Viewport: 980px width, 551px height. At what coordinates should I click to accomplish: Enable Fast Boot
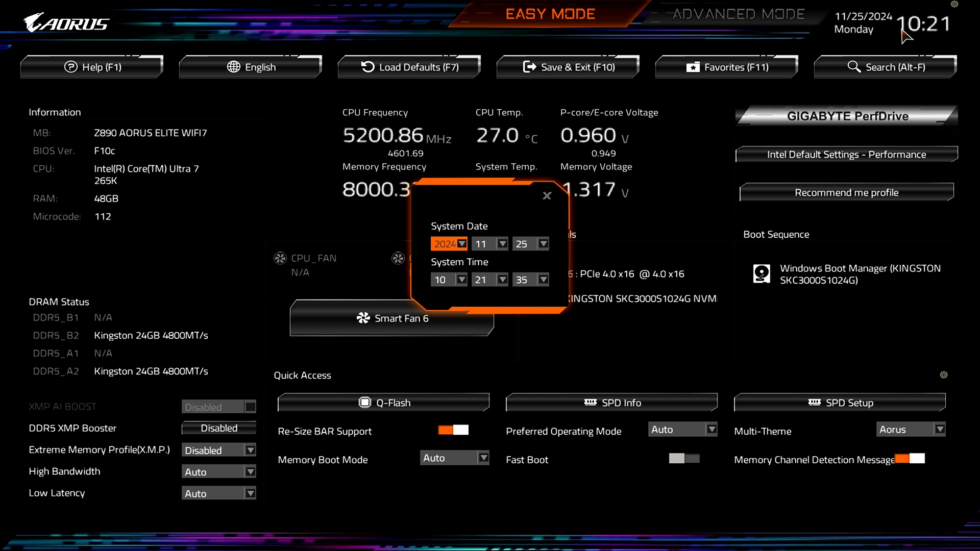point(684,459)
